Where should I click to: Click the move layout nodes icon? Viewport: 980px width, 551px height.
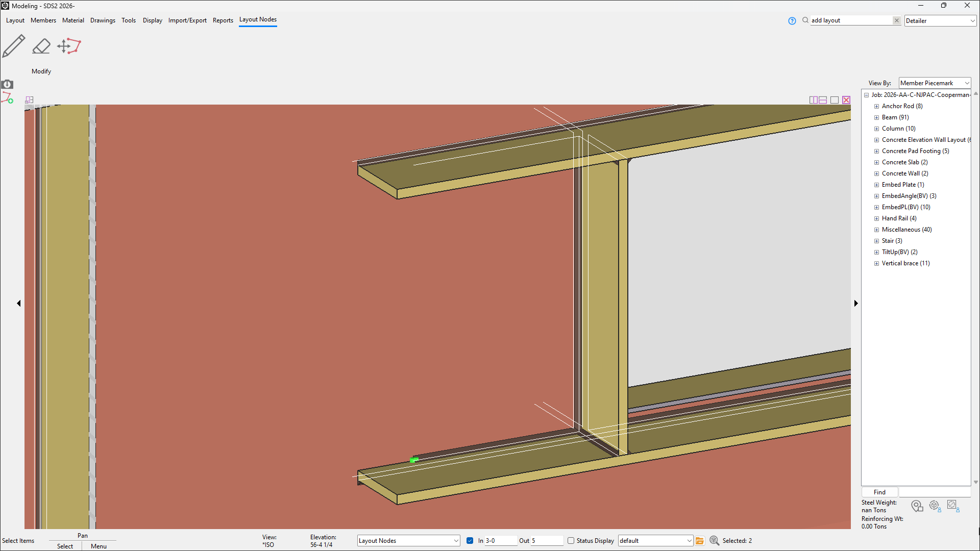(x=69, y=46)
